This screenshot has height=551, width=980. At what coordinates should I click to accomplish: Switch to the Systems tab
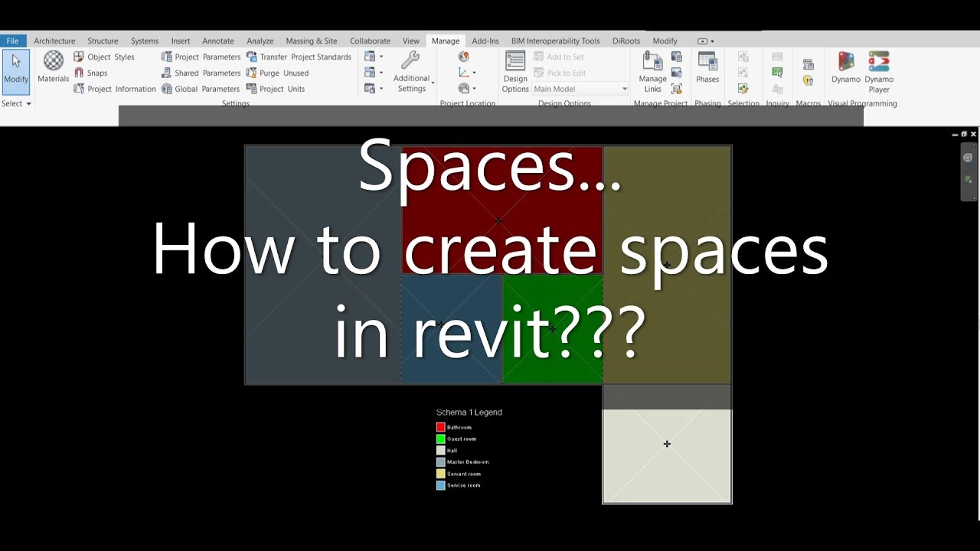[x=145, y=41]
